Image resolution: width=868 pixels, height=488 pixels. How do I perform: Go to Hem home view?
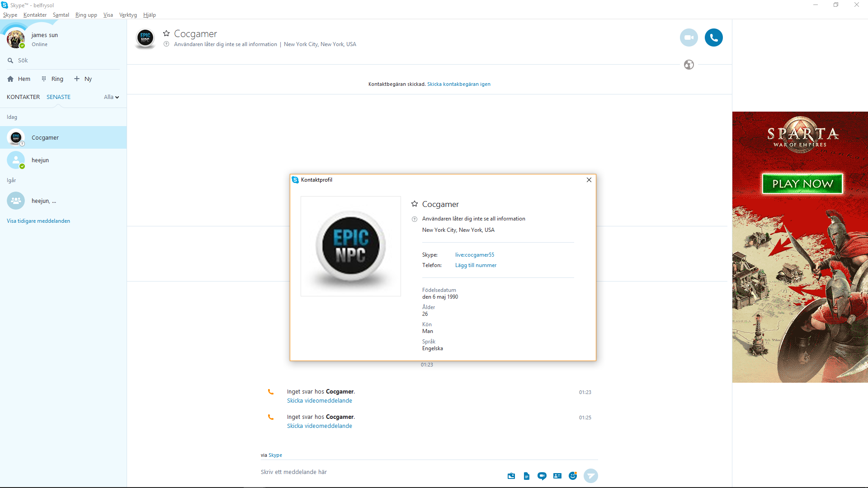(19, 79)
